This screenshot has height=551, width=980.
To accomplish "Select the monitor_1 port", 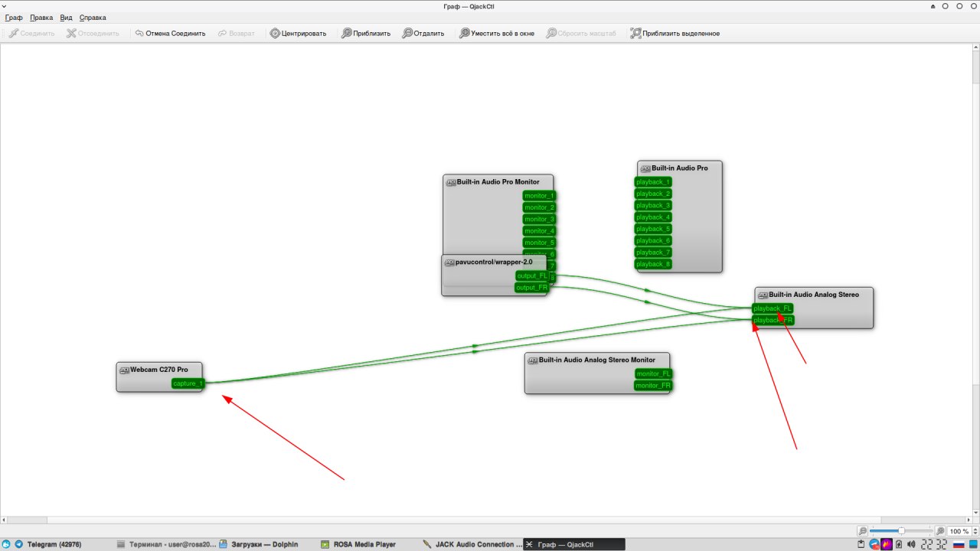I will pos(539,196).
